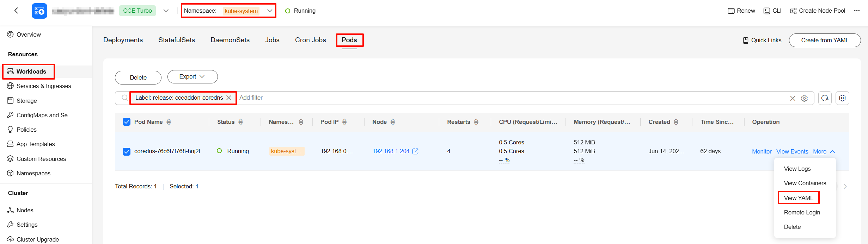Remove the release cceaddon-coredns label filter

click(x=229, y=98)
